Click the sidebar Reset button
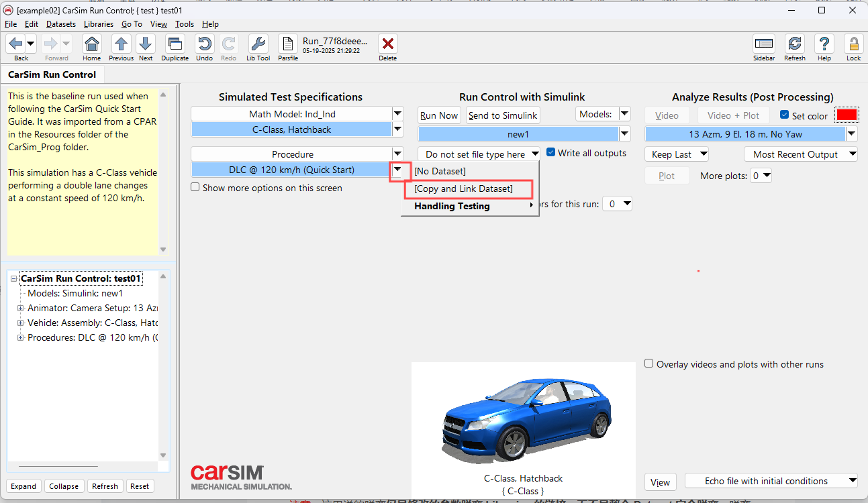The height and width of the screenshot is (503, 868). tap(140, 486)
